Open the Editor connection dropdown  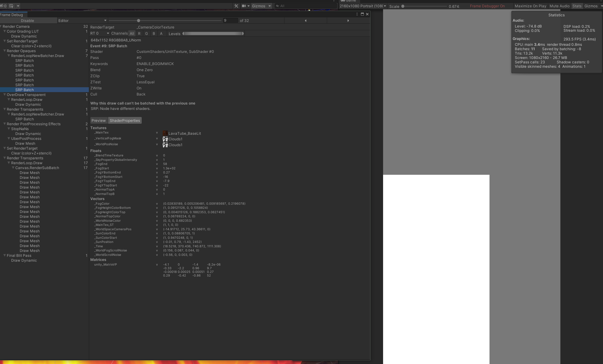coord(82,20)
